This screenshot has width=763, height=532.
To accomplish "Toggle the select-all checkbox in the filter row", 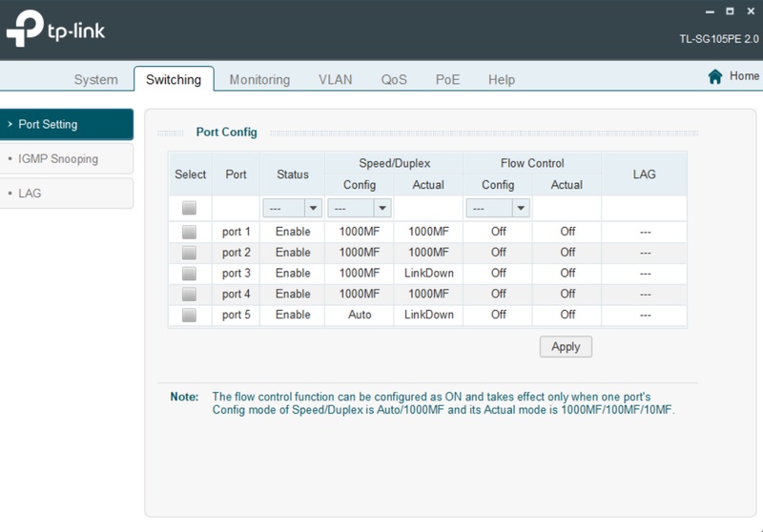I will [x=189, y=208].
